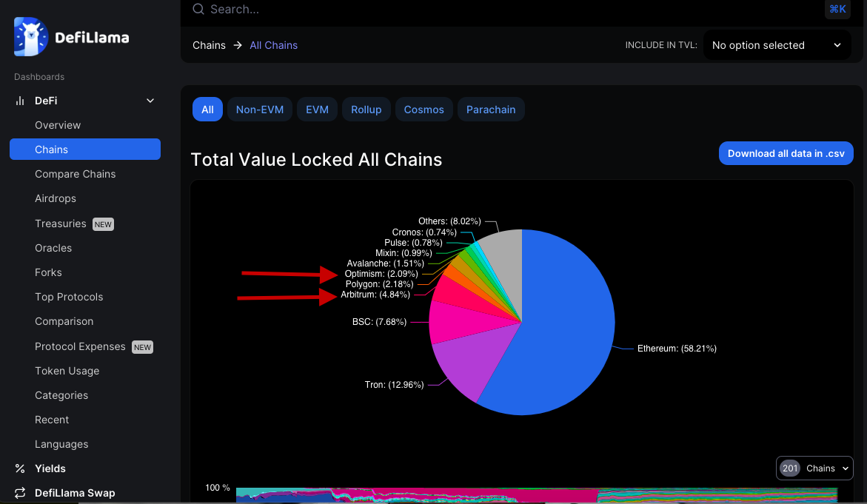This screenshot has height=504, width=867.
Task: Click the Pulse: (0.78%) label
Action: point(414,243)
